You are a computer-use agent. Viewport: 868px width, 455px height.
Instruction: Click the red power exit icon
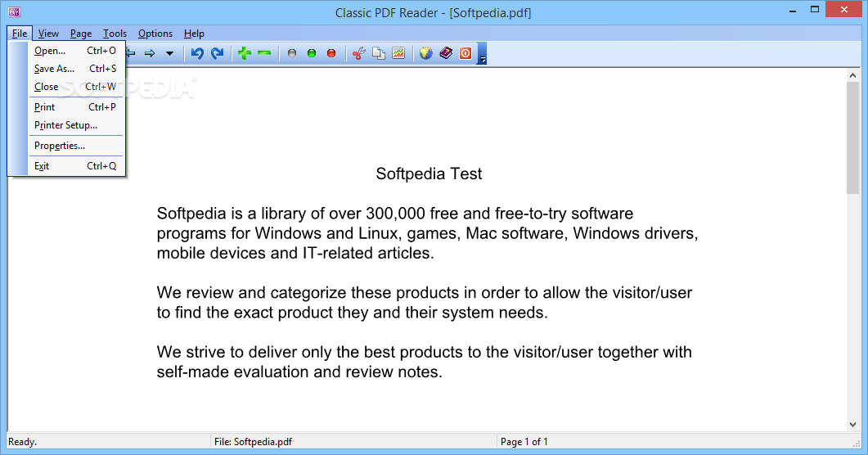point(465,53)
